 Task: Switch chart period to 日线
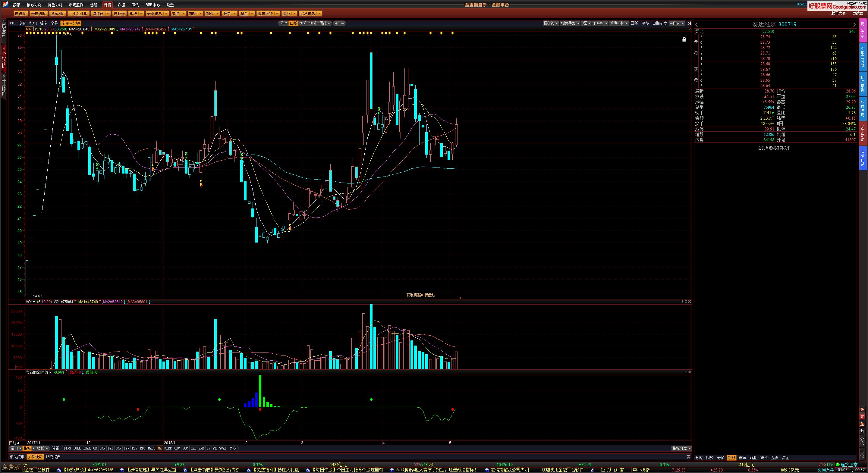(x=294, y=23)
